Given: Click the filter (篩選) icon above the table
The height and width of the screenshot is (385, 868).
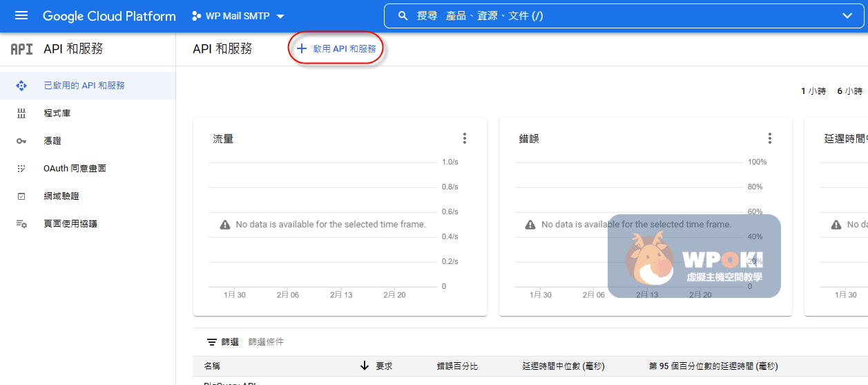Looking at the screenshot, I should (213, 342).
